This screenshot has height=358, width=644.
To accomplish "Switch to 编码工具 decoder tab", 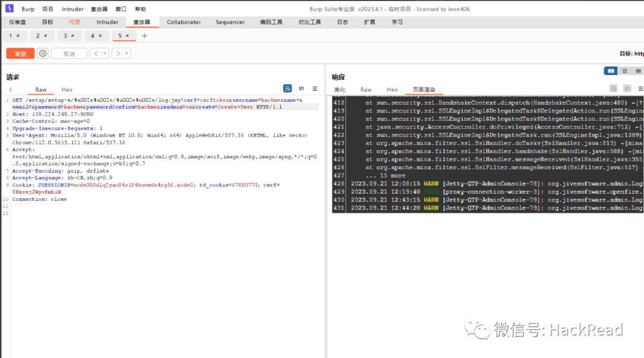I will [x=271, y=22].
